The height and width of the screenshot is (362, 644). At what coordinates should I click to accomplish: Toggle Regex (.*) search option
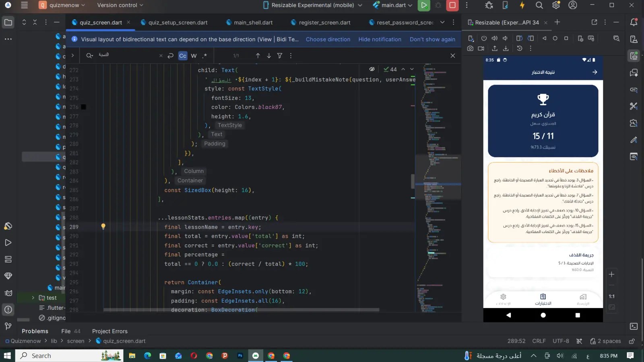[x=204, y=56]
